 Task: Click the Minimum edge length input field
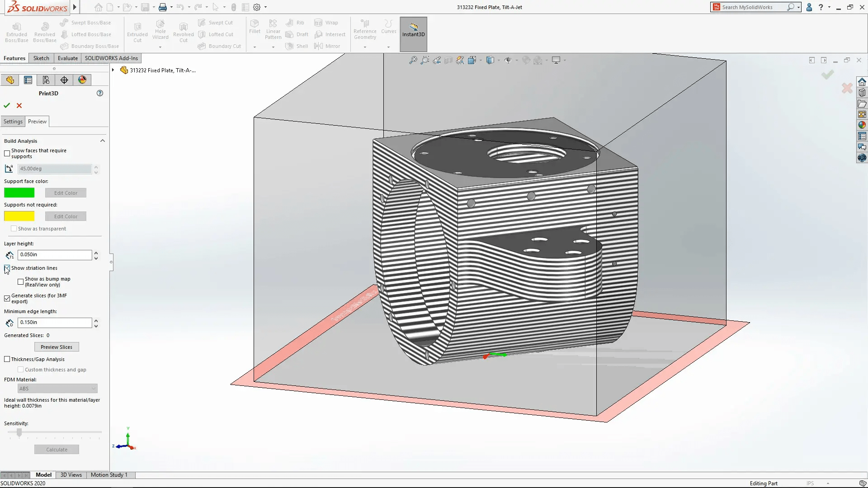tap(55, 323)
